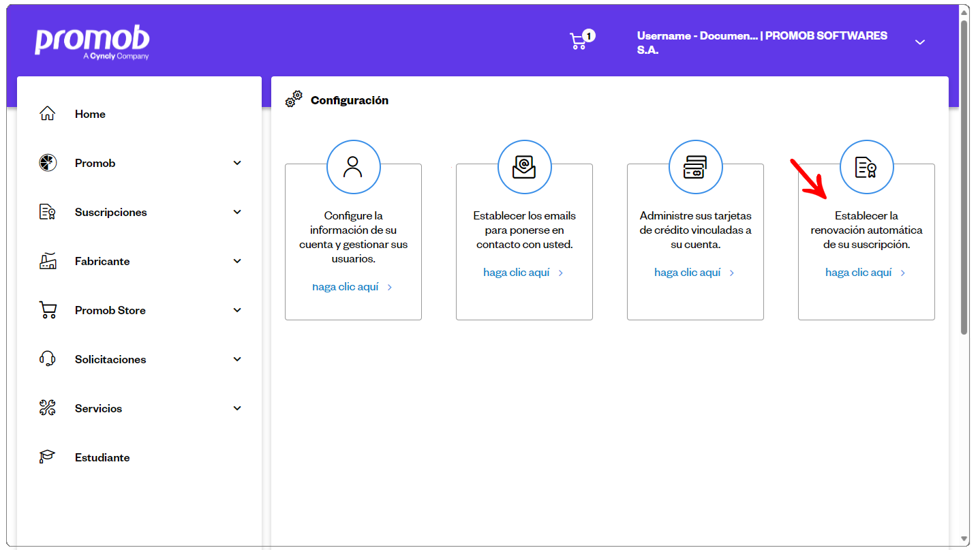Click 'Establecer los emails' description text
The width and height of the screenshot is (980, 550).
(x=524, y=230)
